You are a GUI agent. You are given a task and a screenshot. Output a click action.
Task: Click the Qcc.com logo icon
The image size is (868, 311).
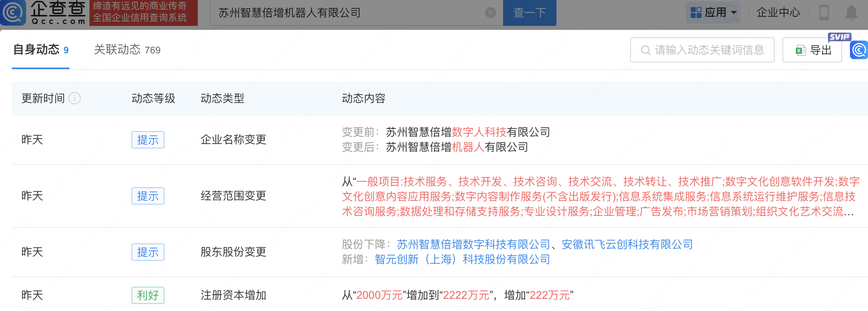tap(13, 13)
